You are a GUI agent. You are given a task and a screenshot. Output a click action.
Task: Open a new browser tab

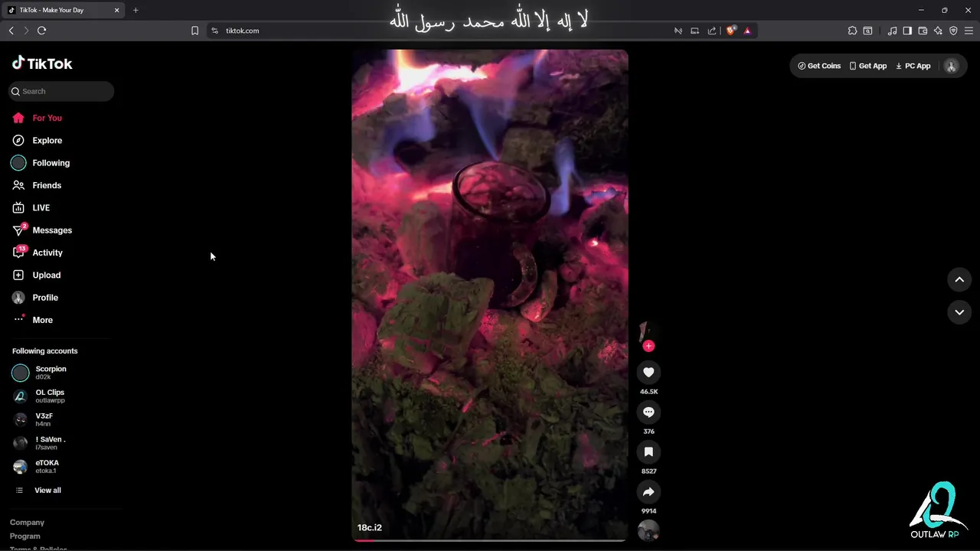[x=136, y=10]
